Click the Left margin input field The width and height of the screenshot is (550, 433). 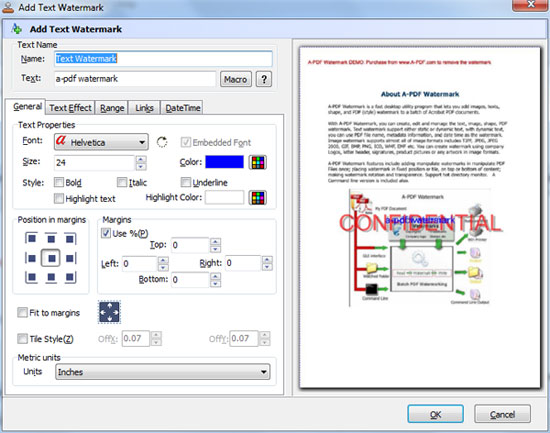140,263
